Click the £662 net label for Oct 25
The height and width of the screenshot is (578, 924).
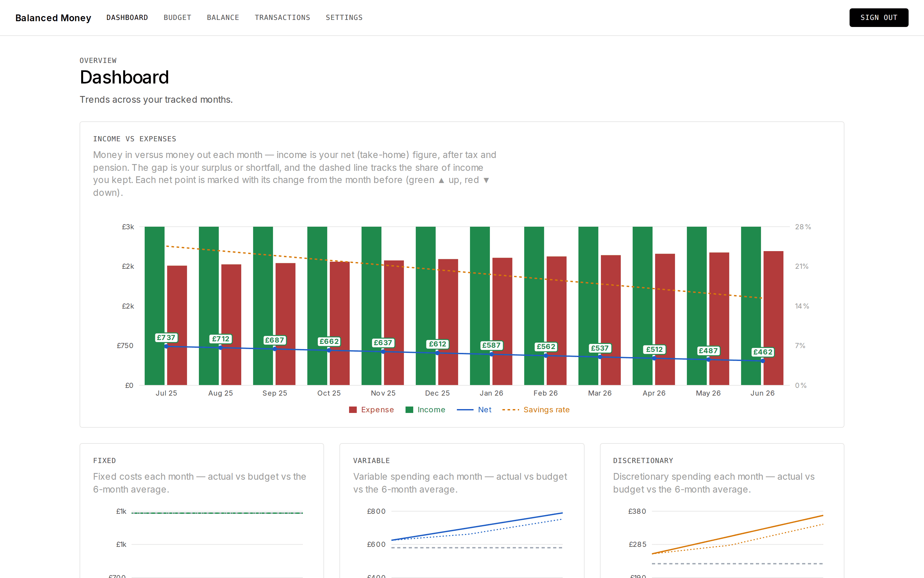pyautogui.click(x=329, y=341)
